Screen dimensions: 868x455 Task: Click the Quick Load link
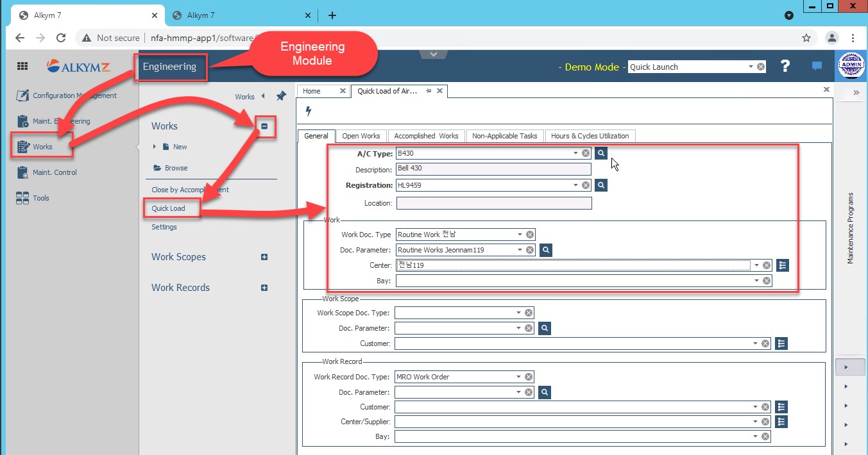[168, 208]
